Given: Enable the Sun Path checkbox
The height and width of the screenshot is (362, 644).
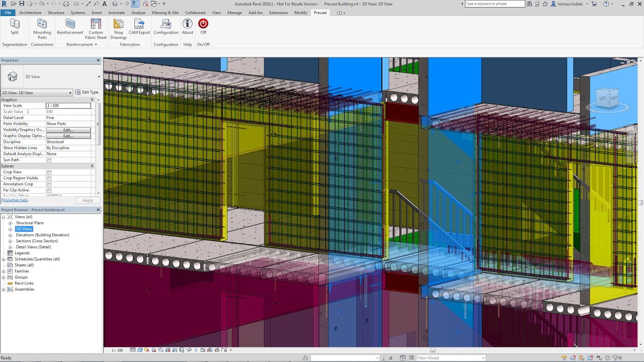Looking at the screenshot, I should pyautogui.click(x=48, y=160).
